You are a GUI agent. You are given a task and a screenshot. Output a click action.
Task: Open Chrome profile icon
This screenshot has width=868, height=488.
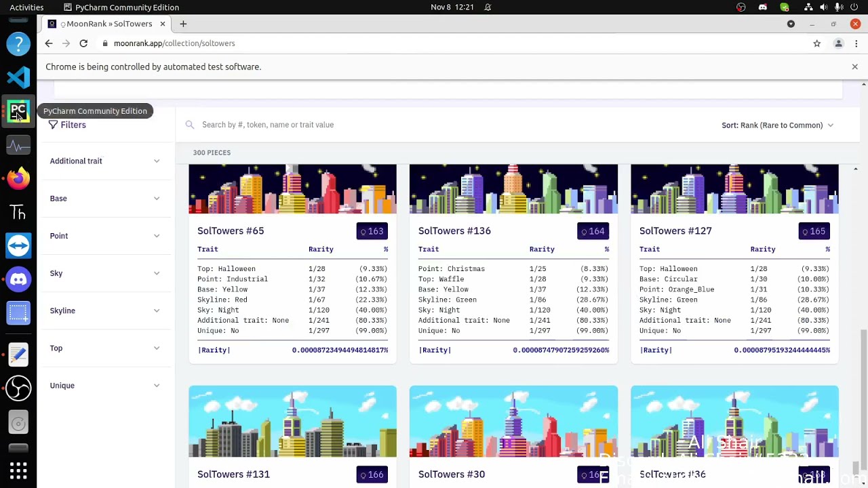(x=839, y=43)
